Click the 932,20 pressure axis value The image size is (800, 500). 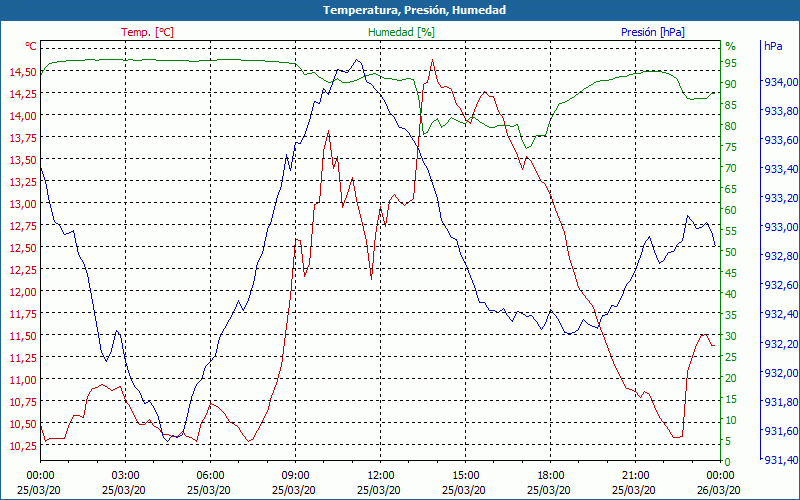tap(781, 344)
